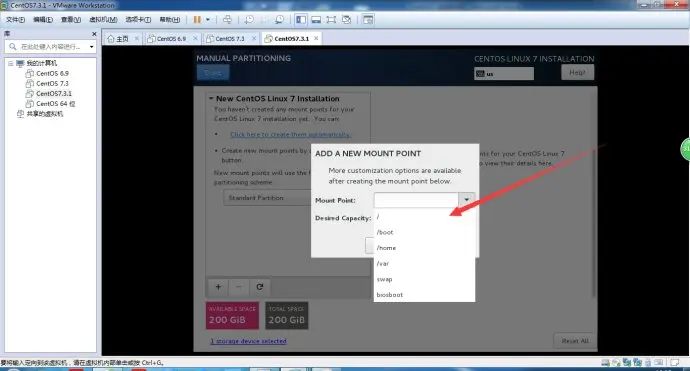
Task: Choose /var from the mount point list
Action: coord(424,264)
